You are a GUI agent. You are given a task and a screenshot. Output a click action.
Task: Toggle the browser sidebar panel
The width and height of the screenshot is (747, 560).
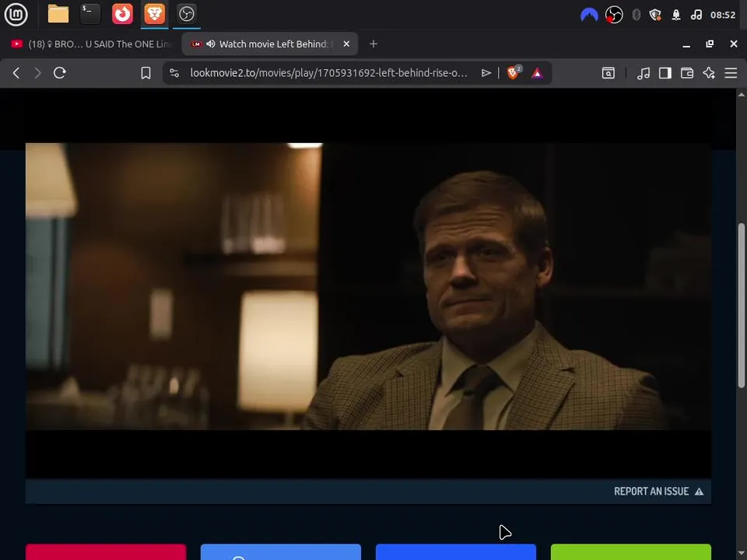pos(665,73)
